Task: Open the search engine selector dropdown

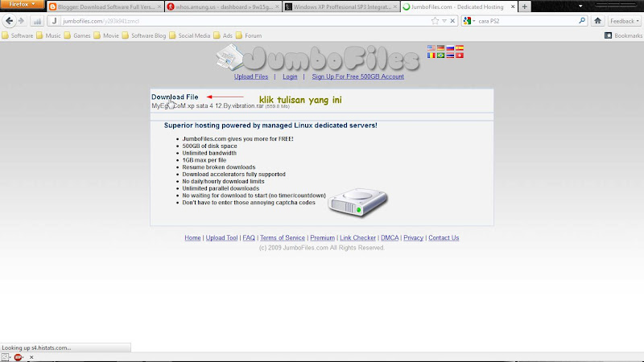Action: pos(469,21)
